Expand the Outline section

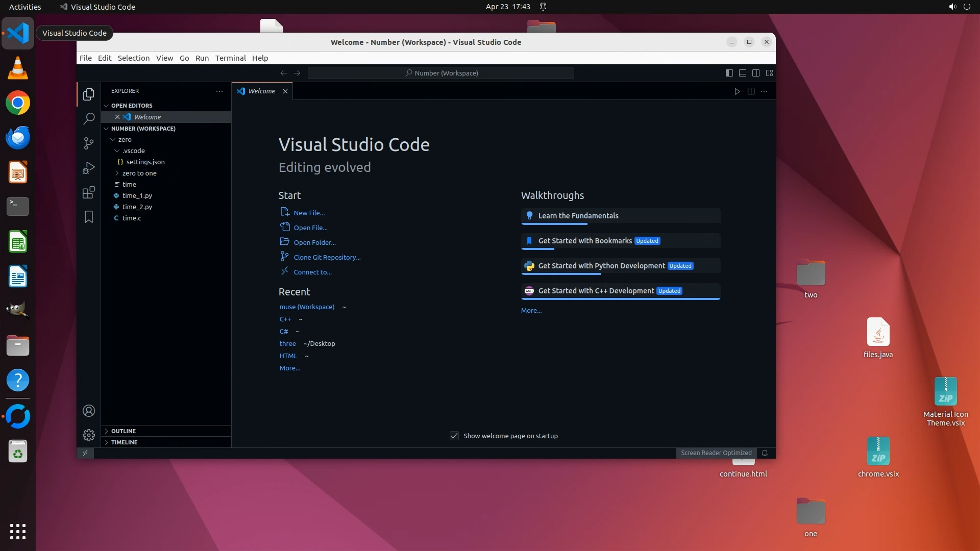123,431
